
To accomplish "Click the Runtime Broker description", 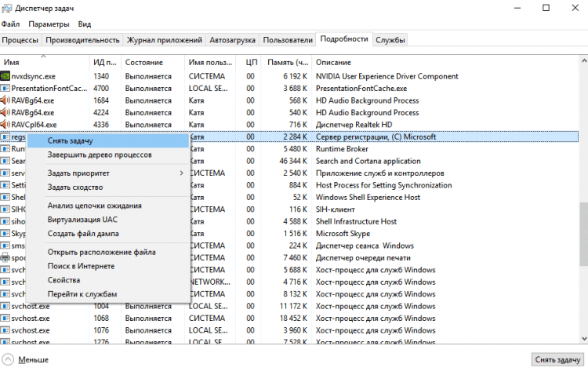I will [x=342, y=148].
